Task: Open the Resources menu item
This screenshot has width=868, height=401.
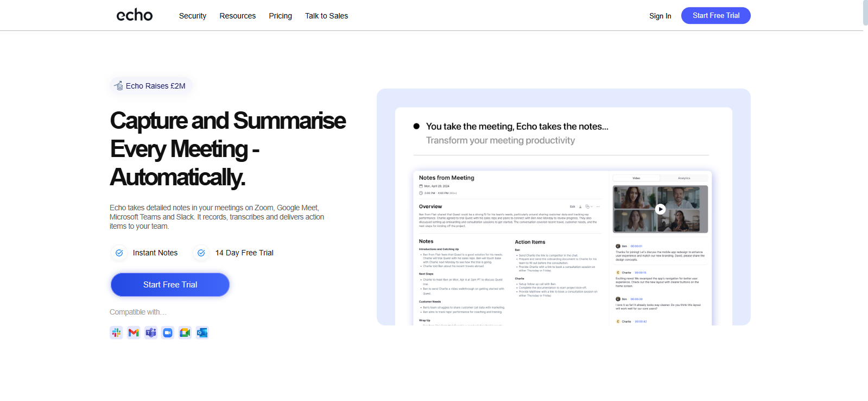Action: (x=238, y=16)
